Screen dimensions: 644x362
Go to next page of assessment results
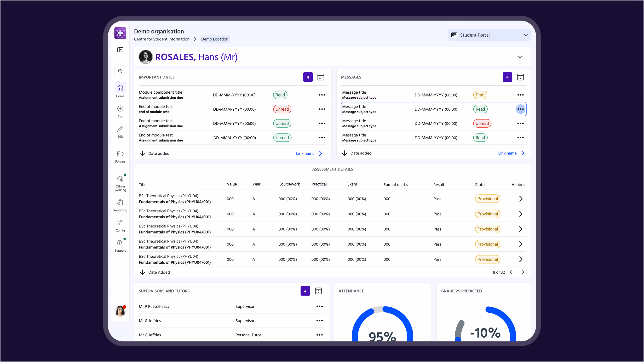(523, 272)
